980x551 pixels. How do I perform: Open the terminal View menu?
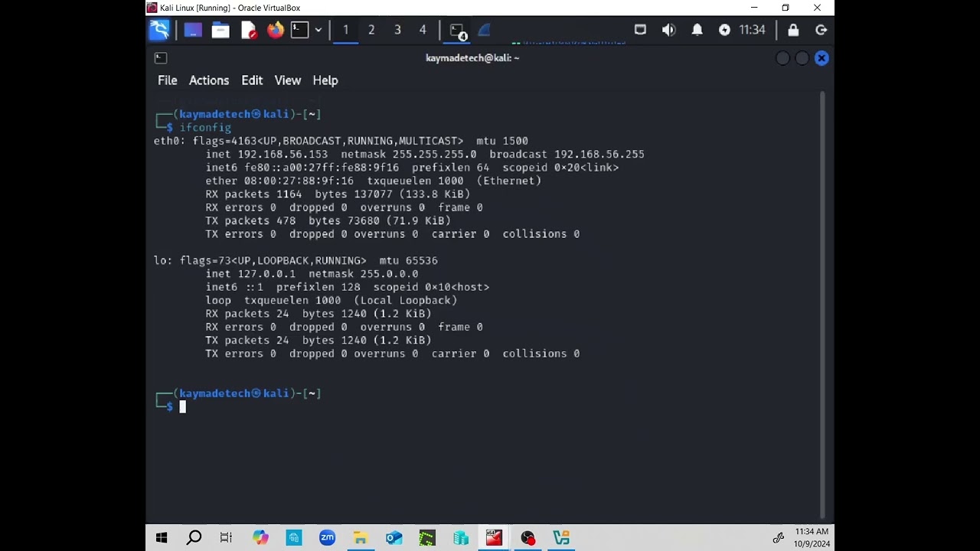click(288, 80)
